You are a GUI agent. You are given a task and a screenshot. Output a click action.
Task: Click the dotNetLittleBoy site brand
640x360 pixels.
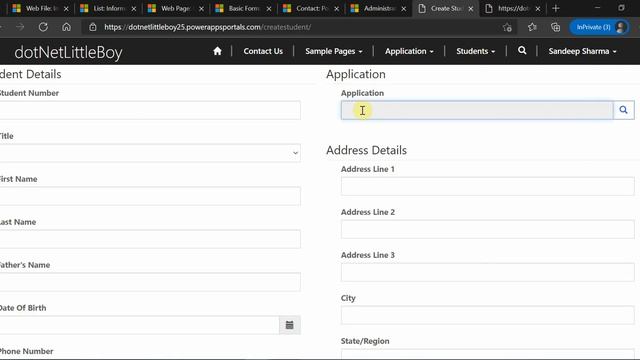(x=68, y=52)
